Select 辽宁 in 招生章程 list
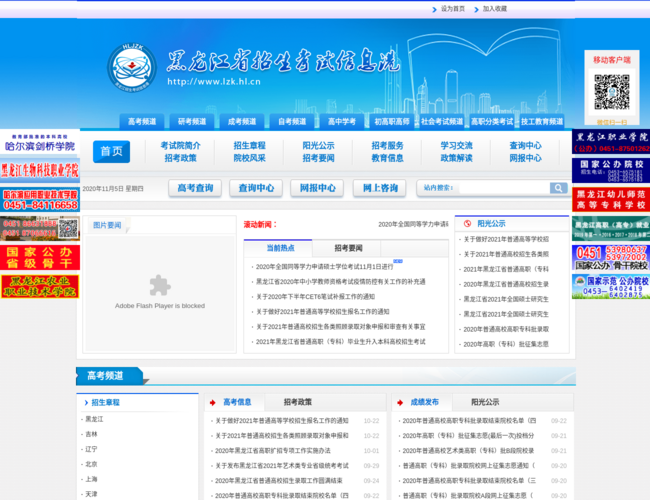 91,449
